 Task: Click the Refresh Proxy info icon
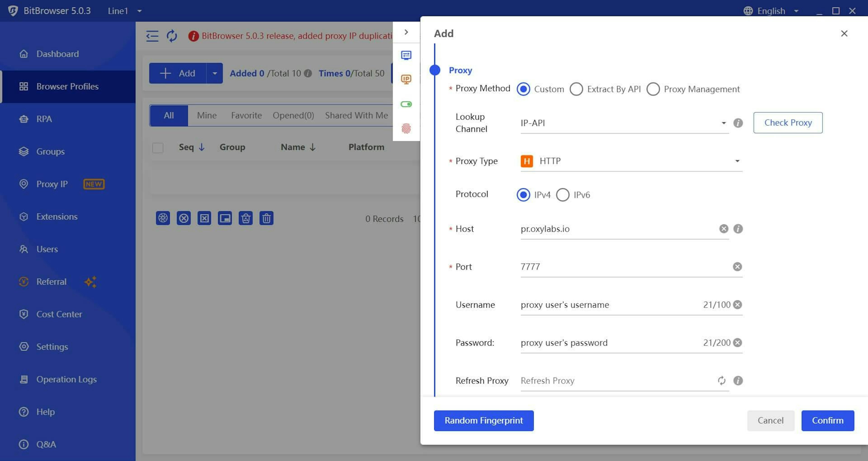[738, 381]
